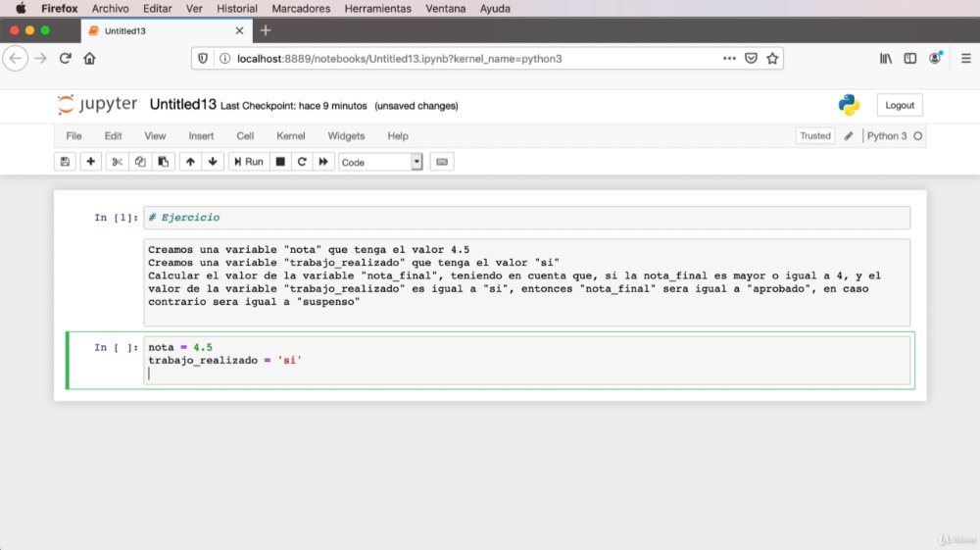
Task: Open the Firefox library icon
Action: click(886, 58)
